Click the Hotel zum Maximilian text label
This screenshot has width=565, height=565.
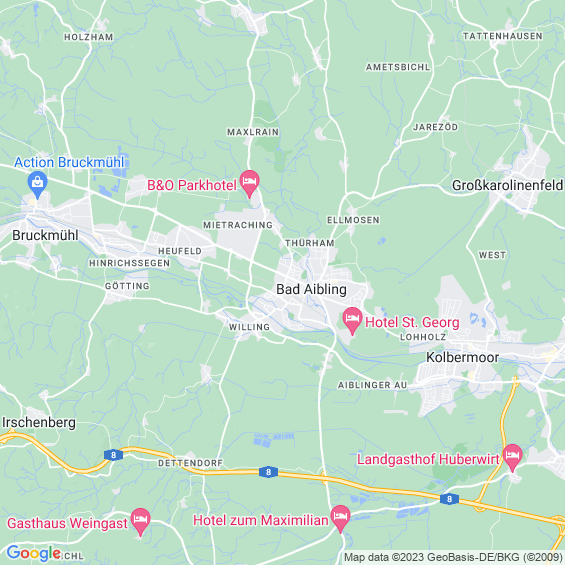[261, 520]
